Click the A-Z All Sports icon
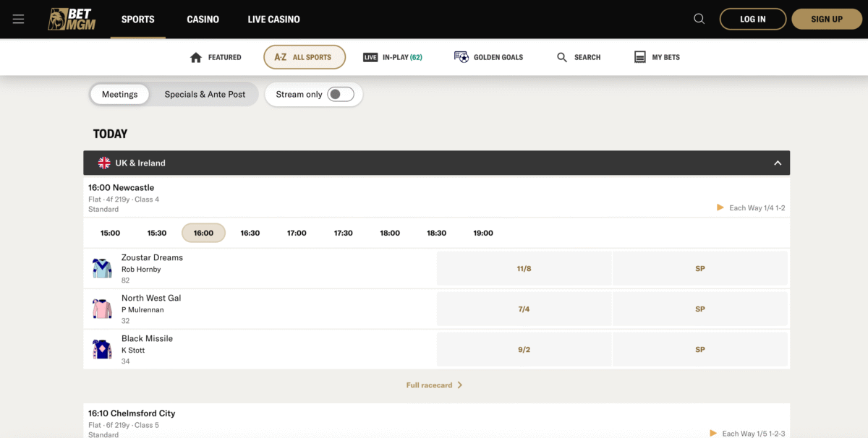The image size is (868, 438). (281, 56)
